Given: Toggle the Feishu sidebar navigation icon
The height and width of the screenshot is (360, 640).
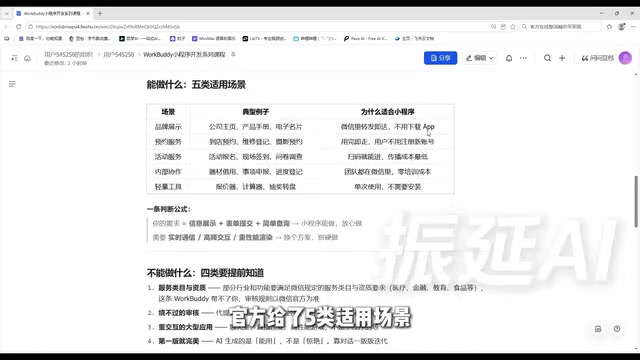Looking at the screenshot, I should coord(14,58).
